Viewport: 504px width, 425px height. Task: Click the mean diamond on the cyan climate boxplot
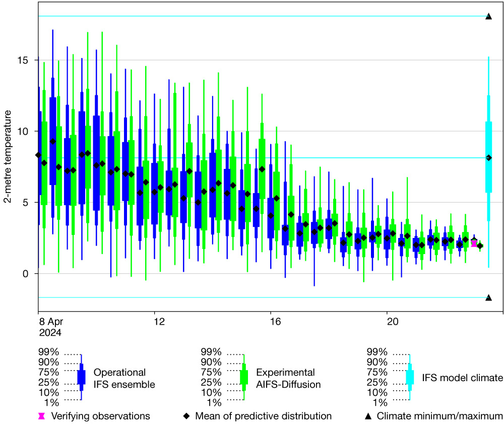489,158
